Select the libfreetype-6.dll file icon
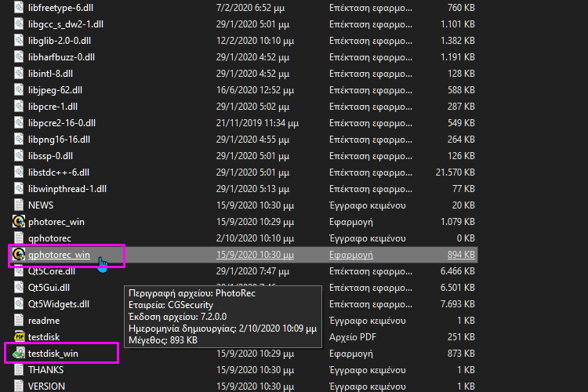Viewport: 588px width, 392px height. pyautogui.click(x=18, y=8)
